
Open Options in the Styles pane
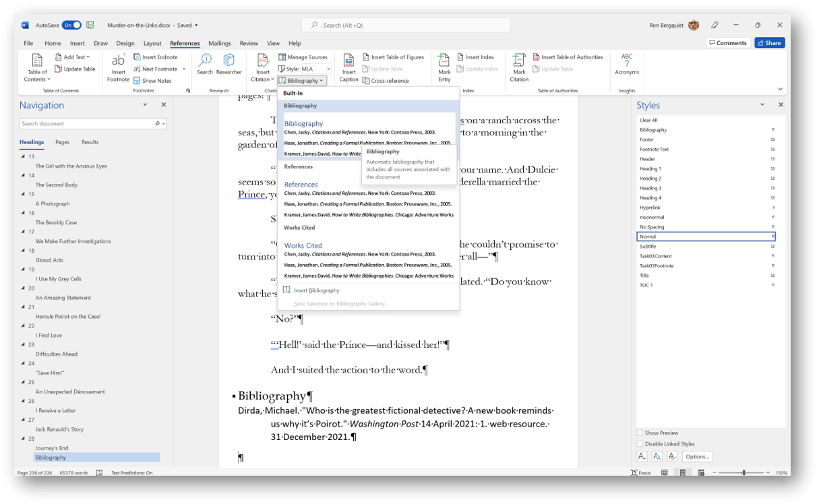click(x=697, y=456)
